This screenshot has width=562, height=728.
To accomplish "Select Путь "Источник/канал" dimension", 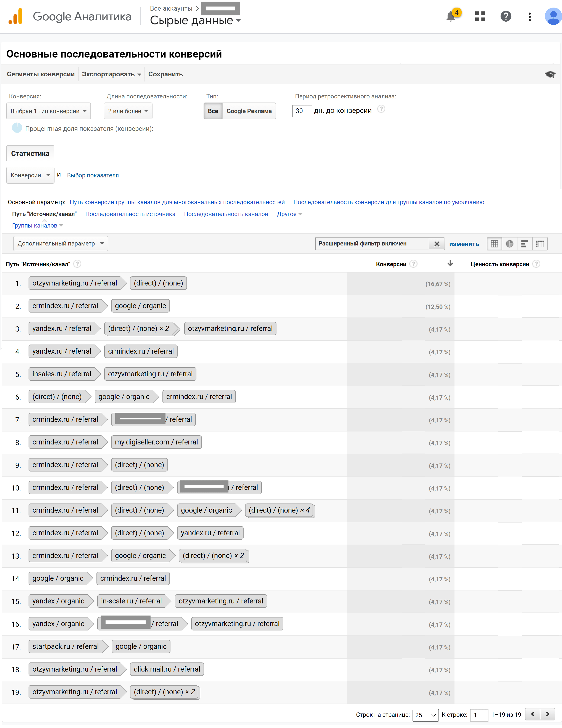I will click(x=44, y=214).
